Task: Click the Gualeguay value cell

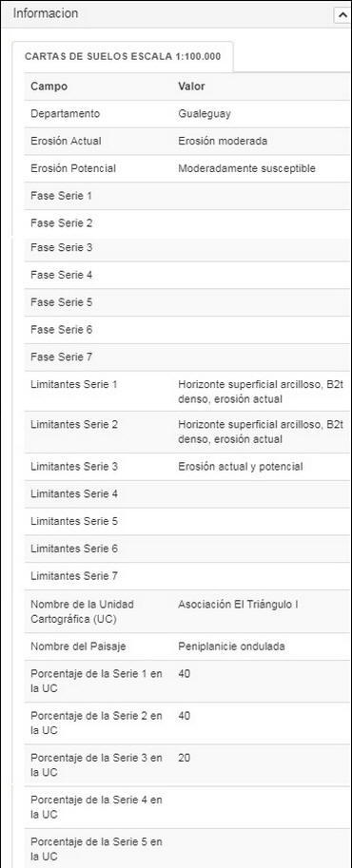Action: tap(205, 113)
